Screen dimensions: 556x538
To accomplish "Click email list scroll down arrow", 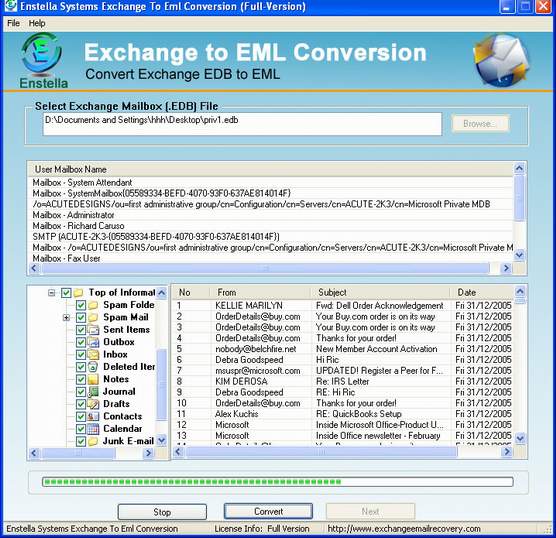I will pyautogui.click(x=520, y=438).
